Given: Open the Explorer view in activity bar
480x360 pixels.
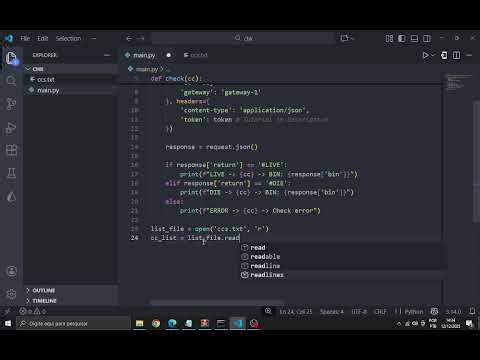Looking at the screenshot, I should pos(11,58).
